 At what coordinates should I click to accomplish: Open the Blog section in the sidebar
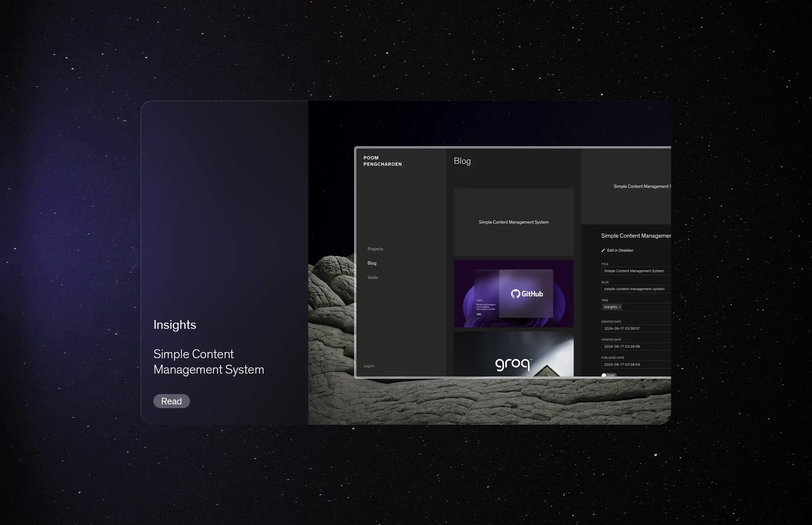[x=372, y=263]
